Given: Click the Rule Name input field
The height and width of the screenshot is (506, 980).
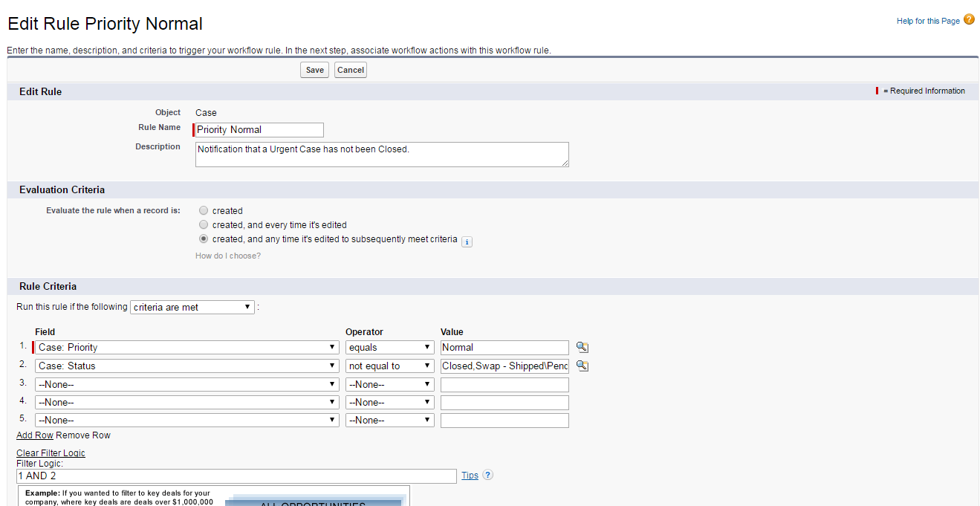Looking at the screenshot, I should (259, 130).
